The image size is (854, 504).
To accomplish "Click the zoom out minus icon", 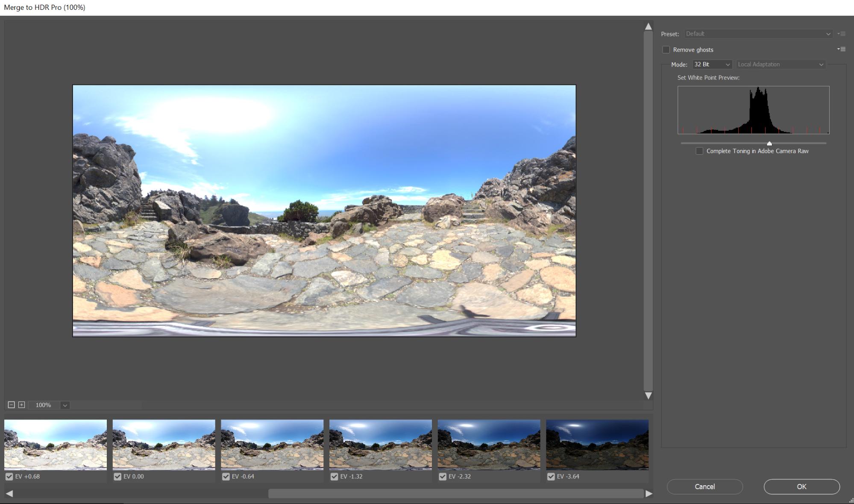I will pos(12,404).
